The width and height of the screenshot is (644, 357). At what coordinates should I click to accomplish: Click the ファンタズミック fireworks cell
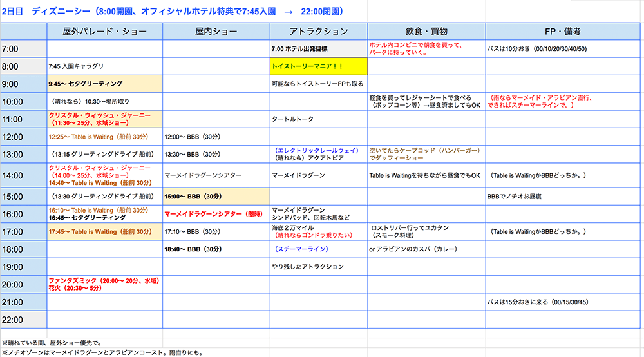pos(104,284)
